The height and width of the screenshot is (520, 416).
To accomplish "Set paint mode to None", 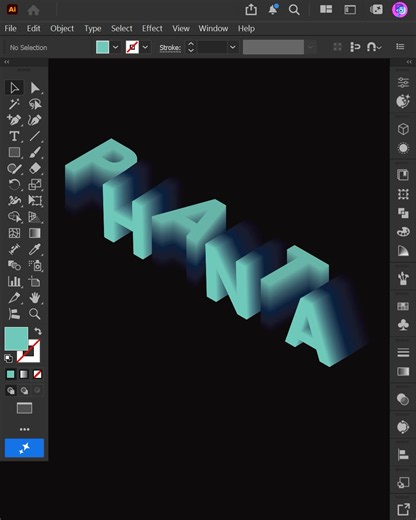I will coord(37,374).
